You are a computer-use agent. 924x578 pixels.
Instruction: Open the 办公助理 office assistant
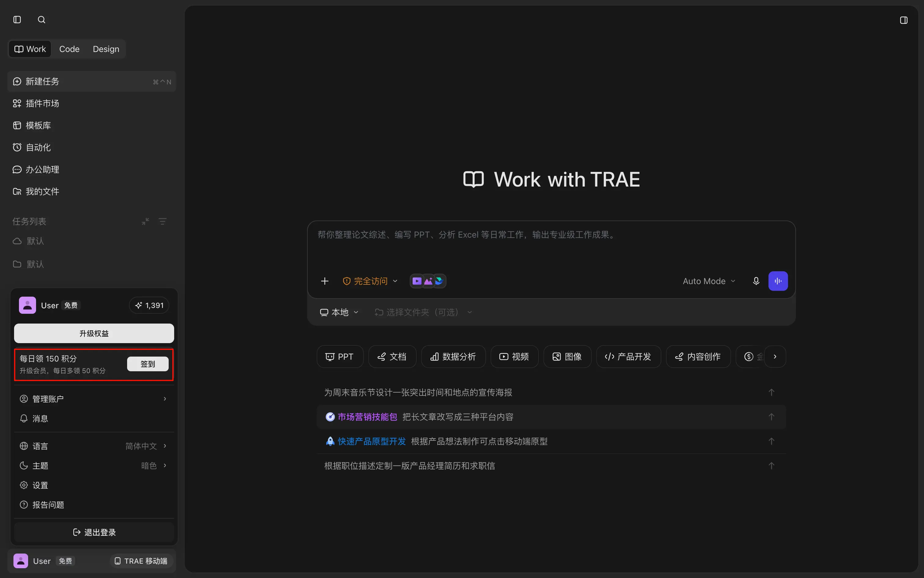pyautogui.click(x=92, y=169)
